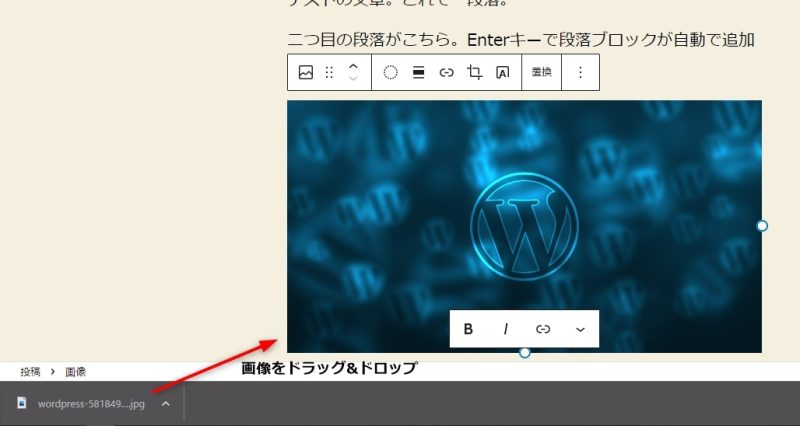
Task: Open the block options three-dot menu
Action: (x=581, y=73)
